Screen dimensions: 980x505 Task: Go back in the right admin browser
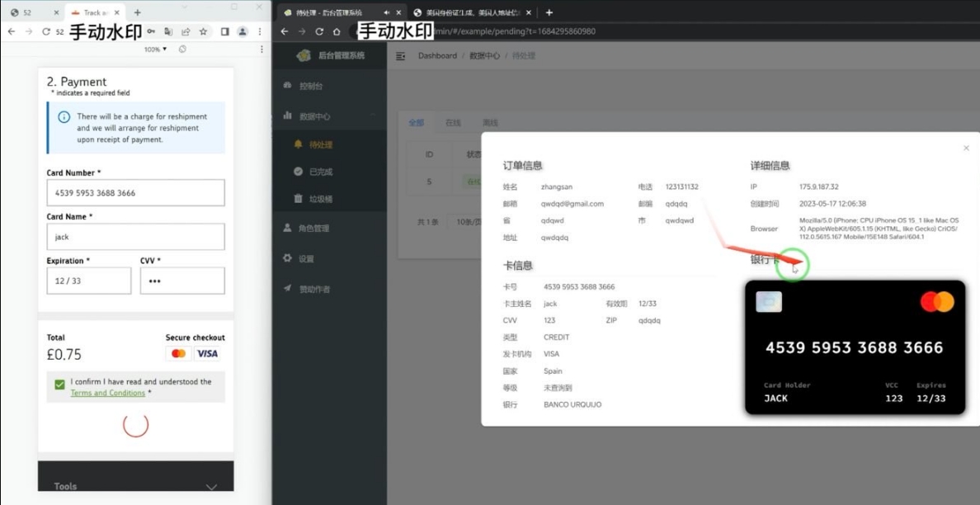(x=285, y=31)
